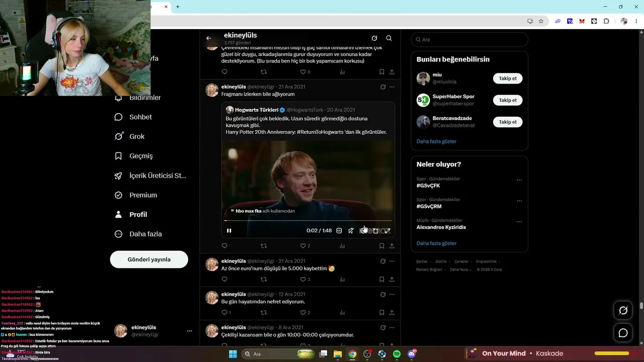
Task: Click Daha fazla göster under Neler oluyor
Action: pyautogui.click(x=436, y=243)
